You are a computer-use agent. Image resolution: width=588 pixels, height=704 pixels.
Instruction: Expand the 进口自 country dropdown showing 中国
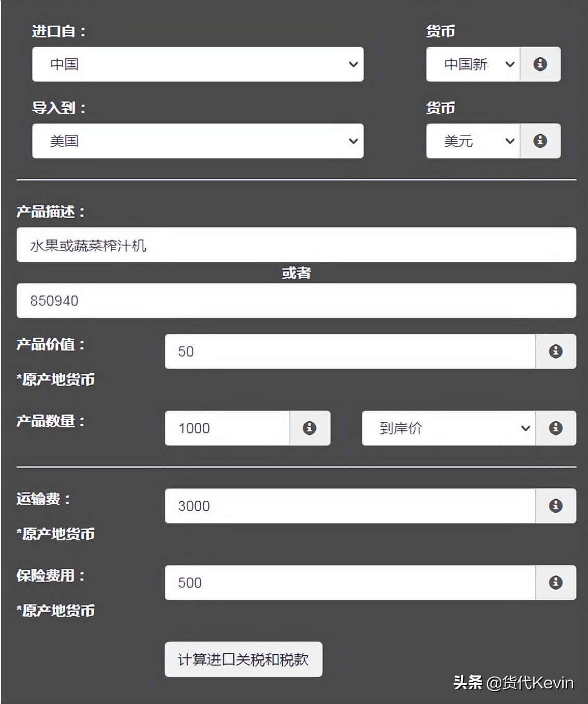(198, 64)
